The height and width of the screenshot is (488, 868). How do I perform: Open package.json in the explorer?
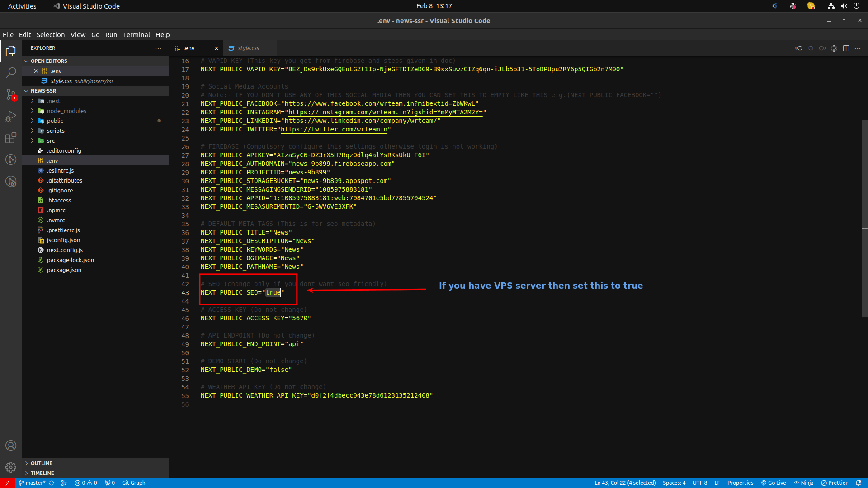pos(64,270)
